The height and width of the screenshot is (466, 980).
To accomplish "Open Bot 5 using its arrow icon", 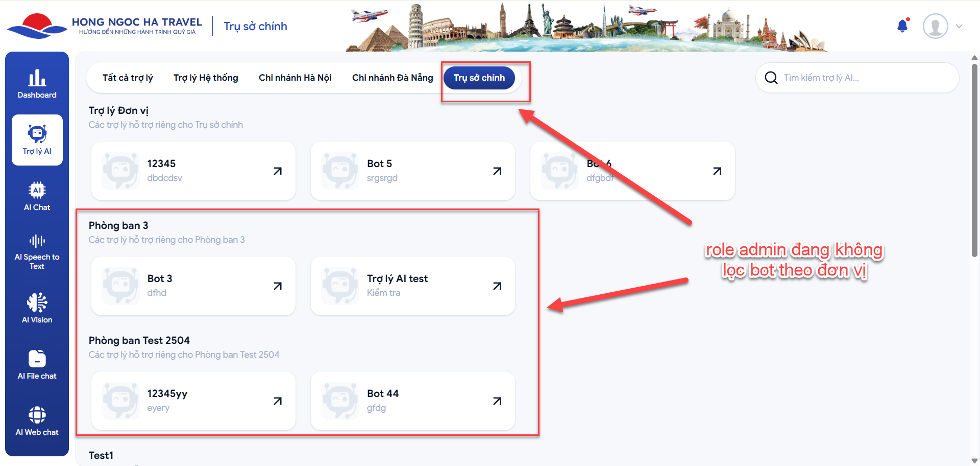I will pyautogui.click(x=497, y=171).
